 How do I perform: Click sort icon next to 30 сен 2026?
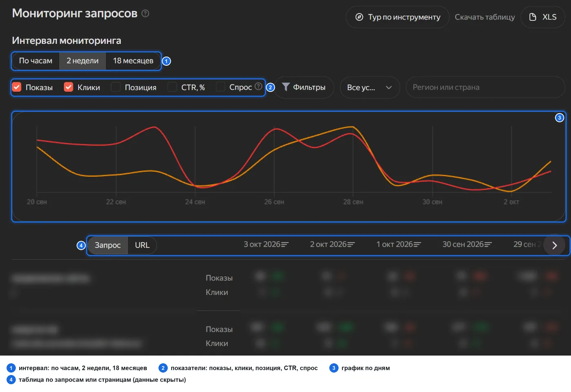[488, 244]
